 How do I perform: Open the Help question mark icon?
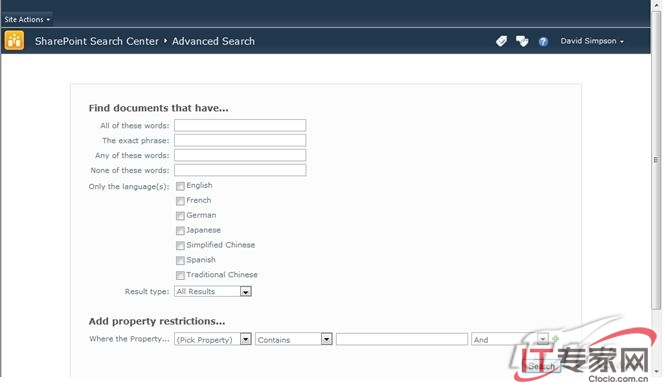pos(543,42)
